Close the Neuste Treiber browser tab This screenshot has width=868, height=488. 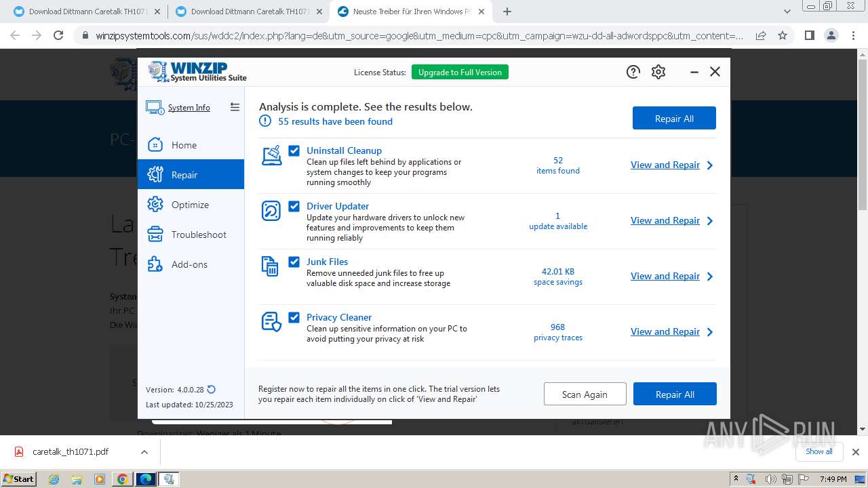483,12
